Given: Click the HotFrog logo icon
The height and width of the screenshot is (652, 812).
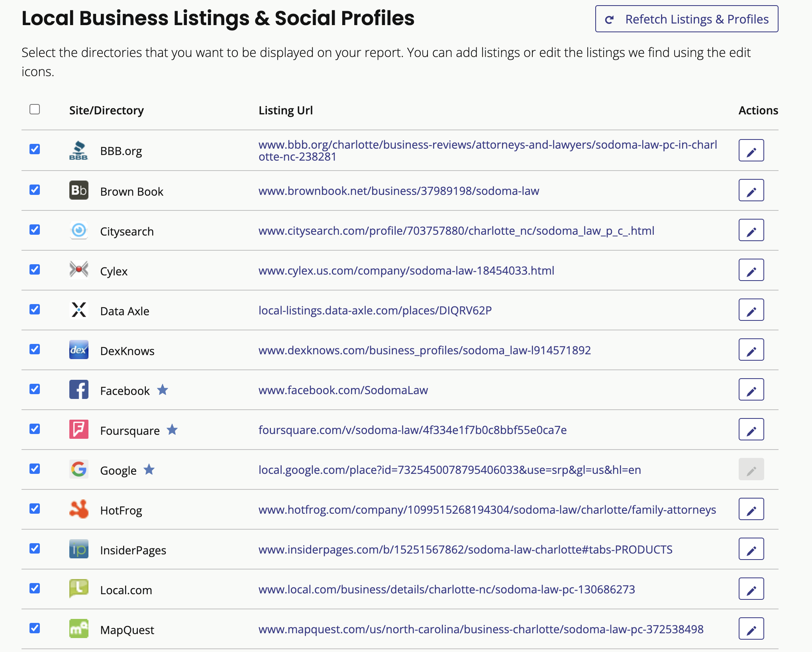Looking at the screenshot, I should point(78,509).
